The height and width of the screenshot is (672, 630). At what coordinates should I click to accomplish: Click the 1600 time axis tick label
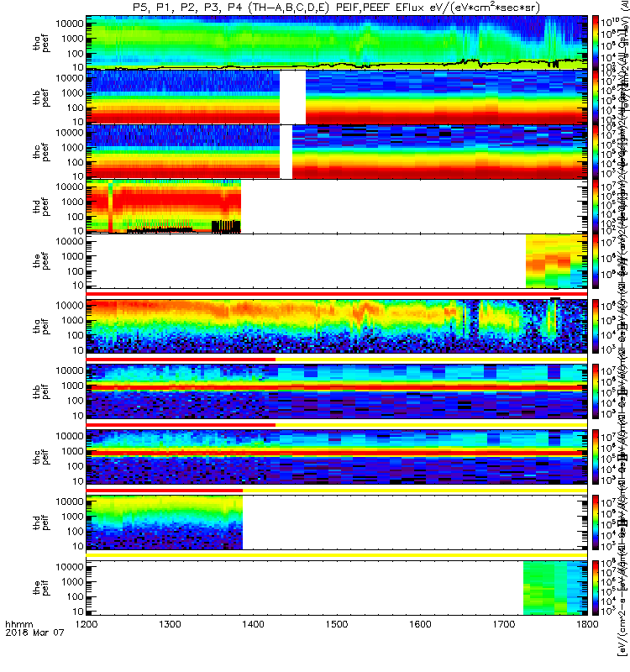click(x=420, y=624)
